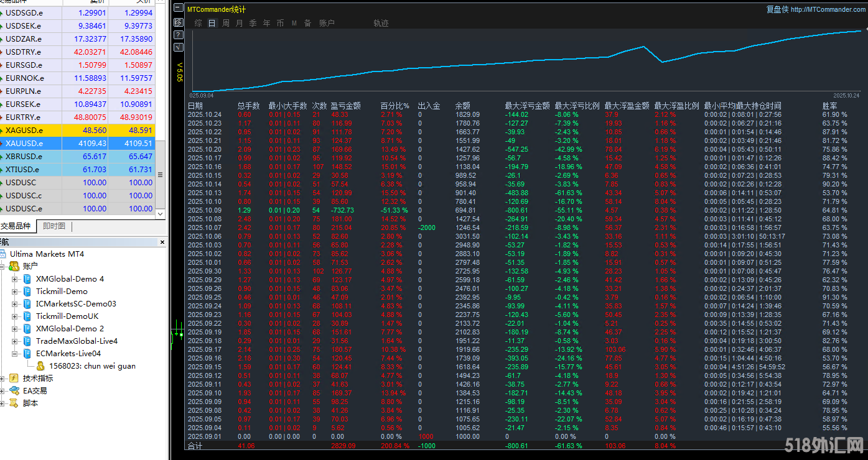Click the 账户 accounts folder icon in navigator
Viewport: 868px width, 460px height.
(x=14, y=266)
